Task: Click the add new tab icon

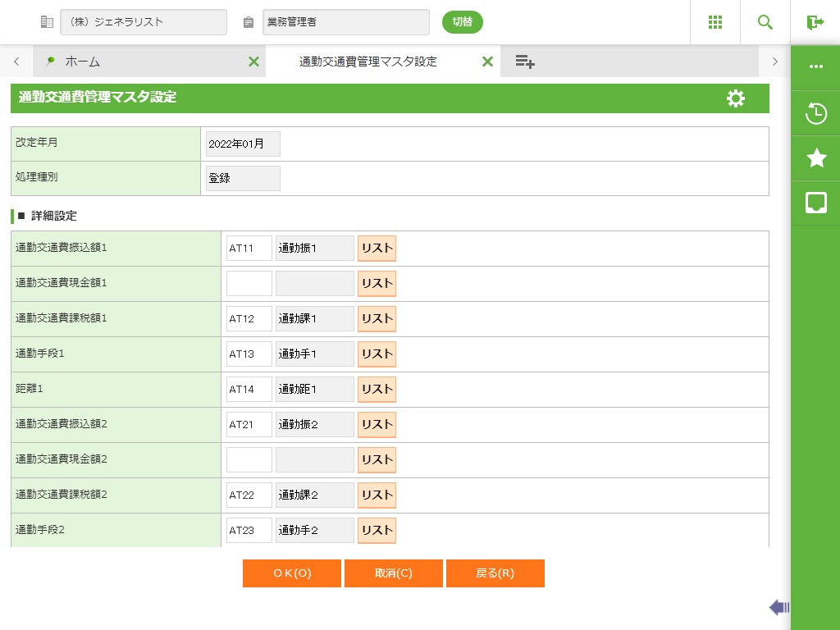Action: point(525,62)
